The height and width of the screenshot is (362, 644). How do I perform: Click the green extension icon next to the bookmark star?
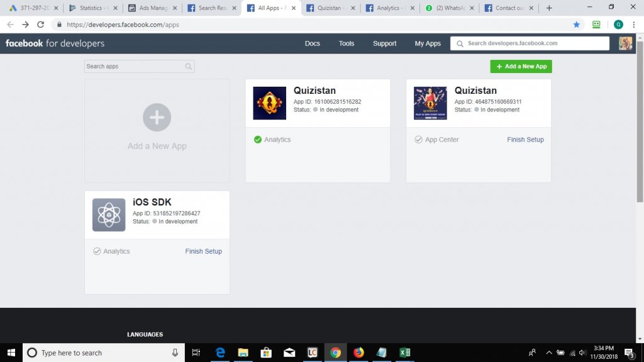(596, 25)
